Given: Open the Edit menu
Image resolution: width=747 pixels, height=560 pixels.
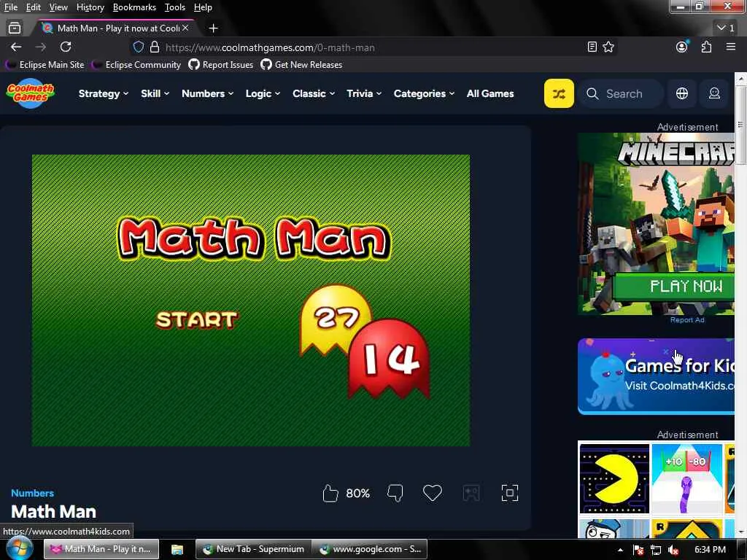Looking at the screenshot, I should [x=33, y=7].
